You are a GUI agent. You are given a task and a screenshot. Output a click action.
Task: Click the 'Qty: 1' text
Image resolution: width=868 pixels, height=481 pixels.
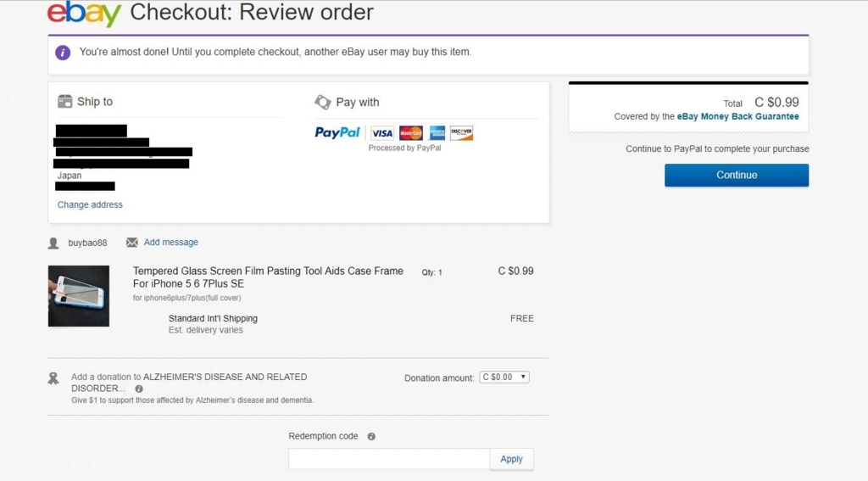(x=431, y=272)
